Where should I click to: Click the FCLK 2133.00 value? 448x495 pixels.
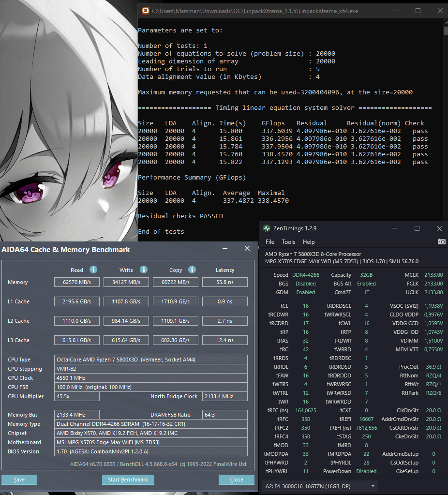[x=433, y=284]
